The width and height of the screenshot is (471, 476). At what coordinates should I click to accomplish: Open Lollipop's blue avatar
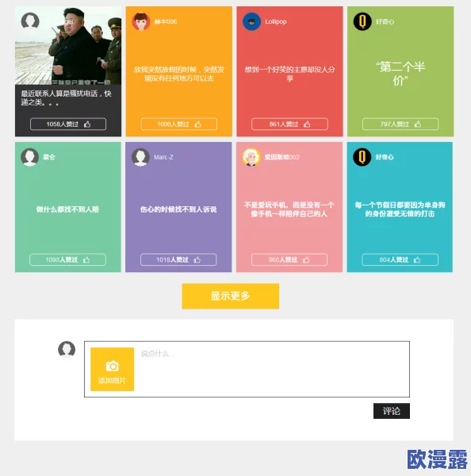(x=251, y=21)
